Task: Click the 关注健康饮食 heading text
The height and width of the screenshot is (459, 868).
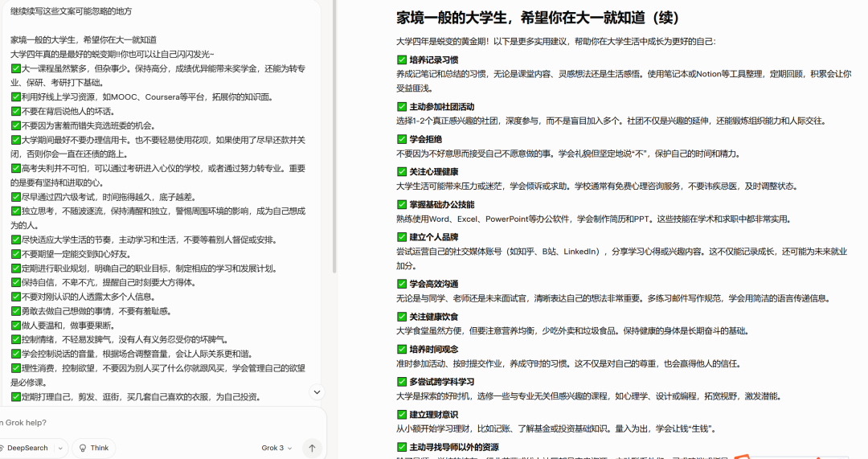Action: [434, 317]
